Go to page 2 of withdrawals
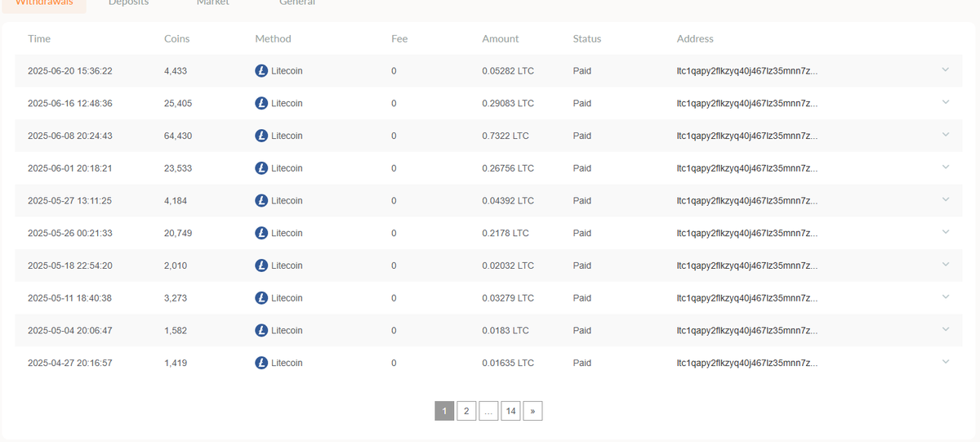980x442 pixels. [465, 411]
